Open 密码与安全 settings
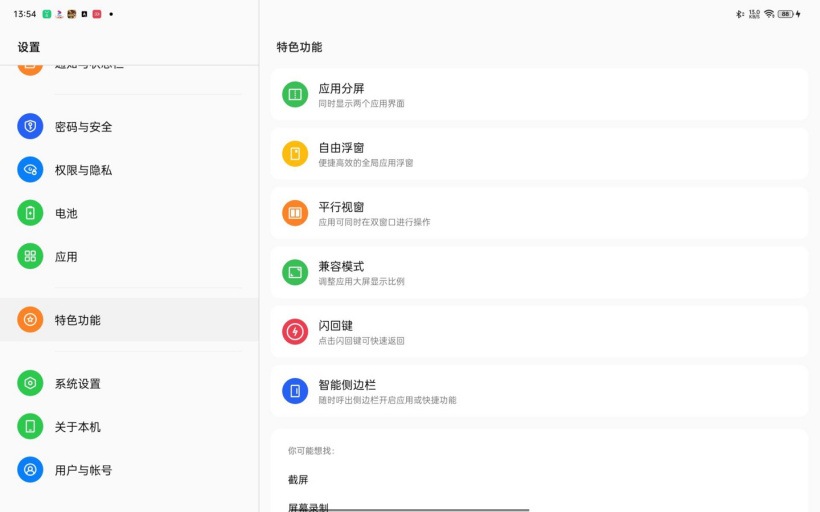This screenshot has width=820, height=512. [129, 127]
